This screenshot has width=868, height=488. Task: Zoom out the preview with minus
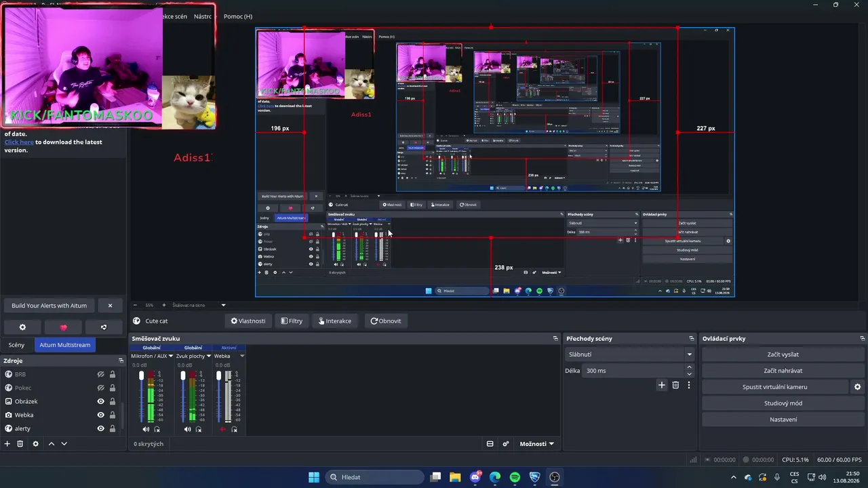(x=135, y=305)
